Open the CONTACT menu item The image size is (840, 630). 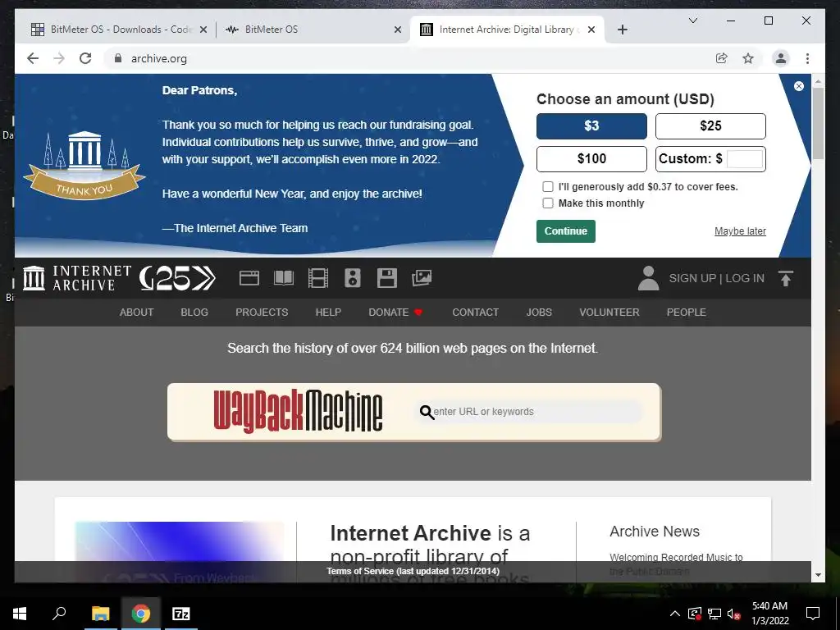[x=475, y=313]
